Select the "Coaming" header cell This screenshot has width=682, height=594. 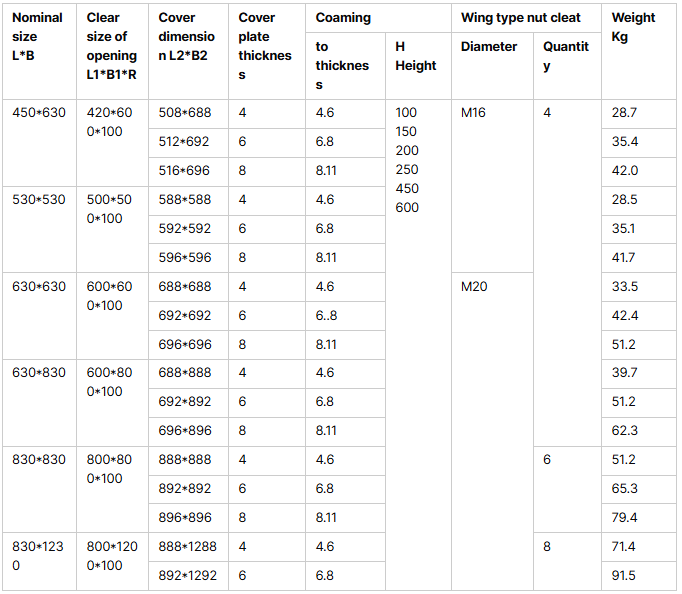pyautogui.click(x=343, y=18)
